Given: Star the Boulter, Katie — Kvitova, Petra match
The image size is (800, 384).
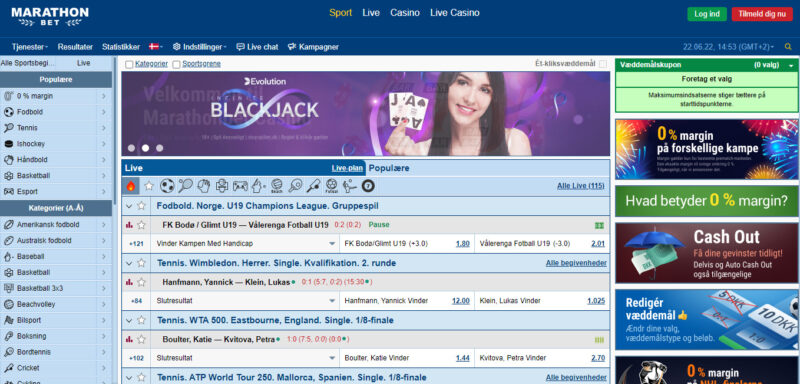Looking at the screenshot, I should coord(141,339).
